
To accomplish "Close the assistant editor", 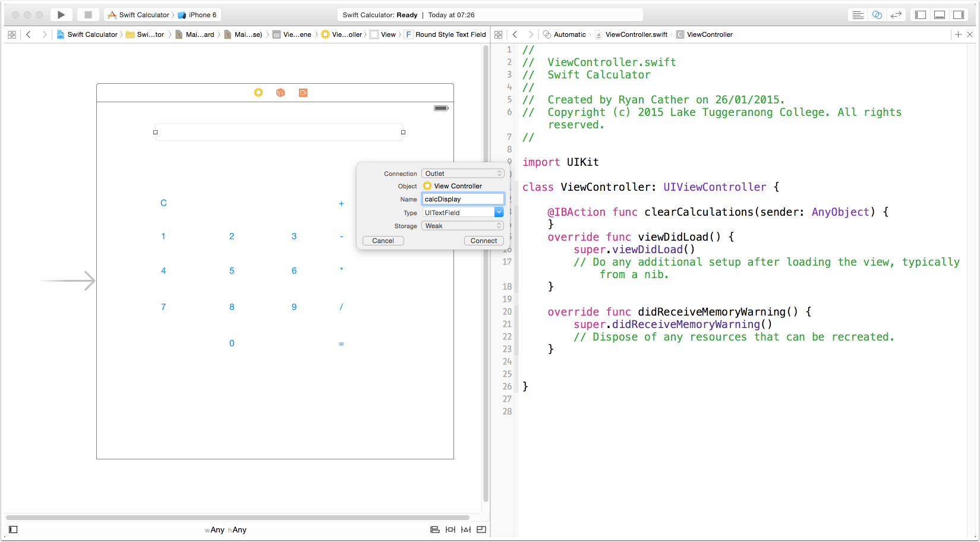I will (x=970, y=34).
